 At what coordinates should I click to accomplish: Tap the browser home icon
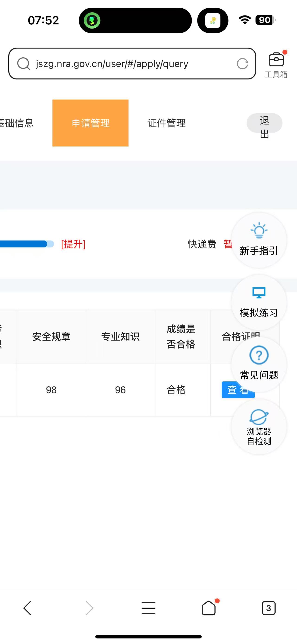tap(209, 608)
